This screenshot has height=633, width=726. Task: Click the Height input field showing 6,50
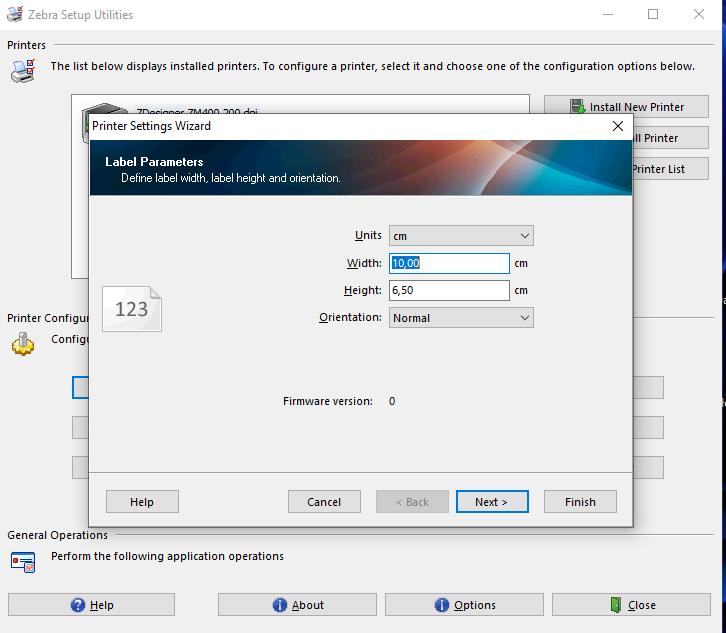tap(449, 290)
